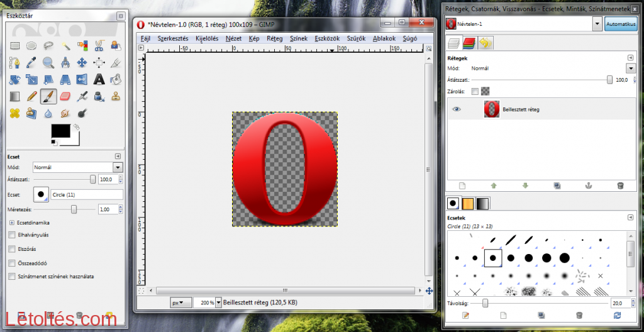Click the Automatikus button
Viewport: 644px width, 332px height.
(621, 25)
